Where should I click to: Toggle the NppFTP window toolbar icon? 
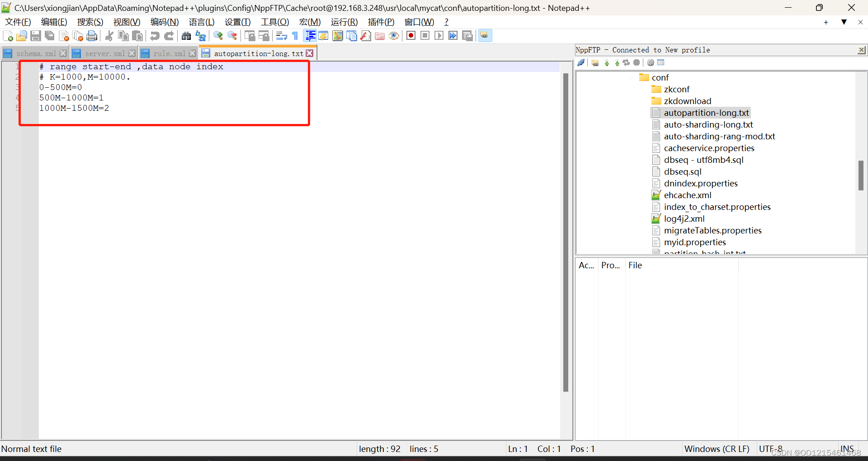485,36
